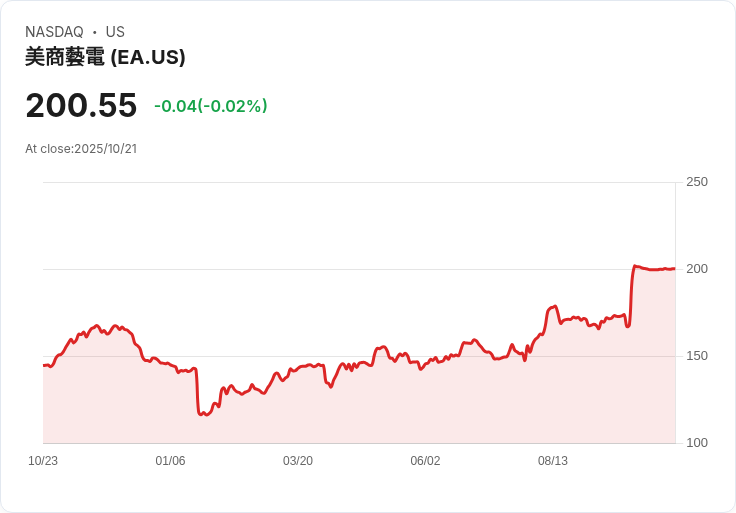
Task: Click the 01/06 date marker
Action: tap(170, 461)
